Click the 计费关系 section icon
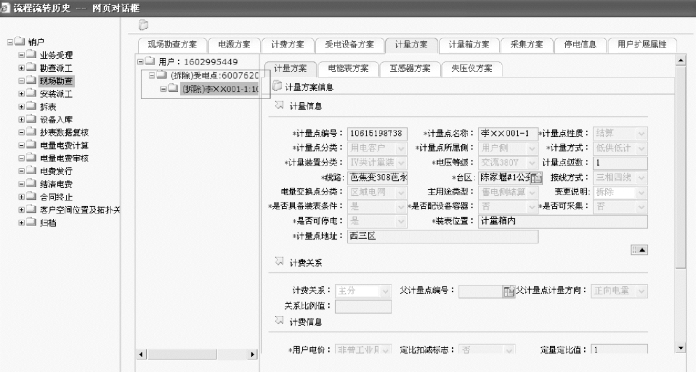696x372 pixels. click(x=279, y=262)
